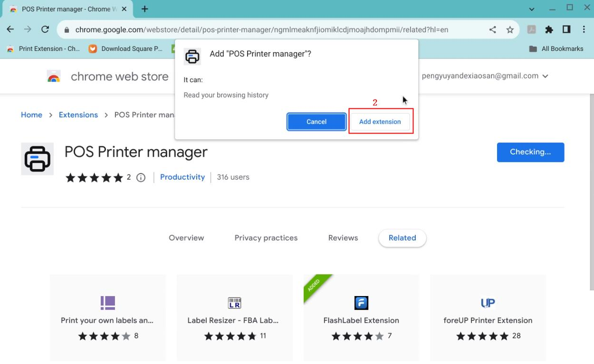
Task: Click the PDF extension icon in toolbar
Action: point(532,29)
